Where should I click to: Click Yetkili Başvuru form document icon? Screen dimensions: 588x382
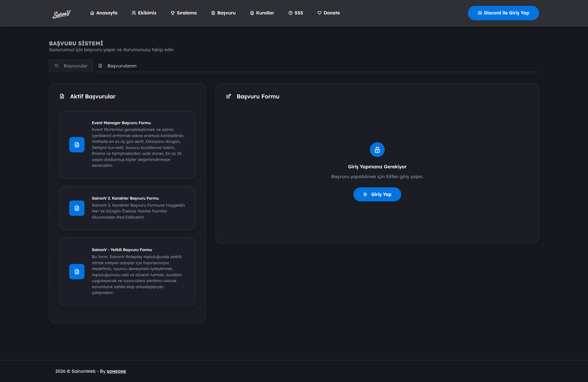tap(77, 271)
